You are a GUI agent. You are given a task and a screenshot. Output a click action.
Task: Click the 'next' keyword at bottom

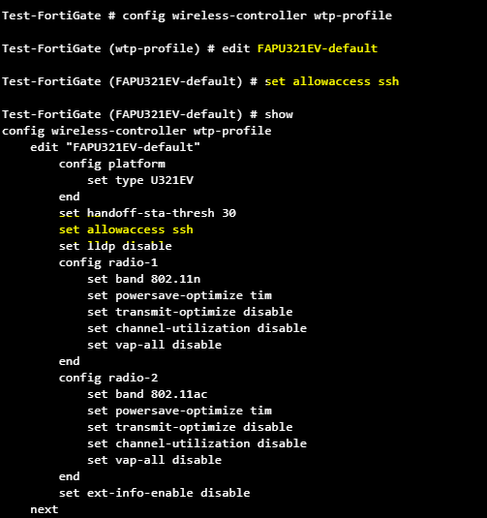(44, 509)
